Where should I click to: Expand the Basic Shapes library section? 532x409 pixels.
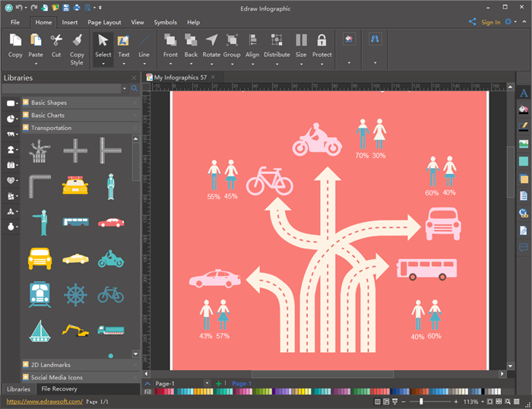(x=49, y=103)
